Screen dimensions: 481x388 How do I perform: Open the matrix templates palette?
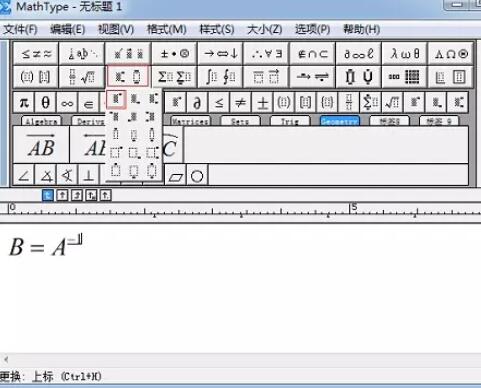pyautogui.click(x=404, y=77)
